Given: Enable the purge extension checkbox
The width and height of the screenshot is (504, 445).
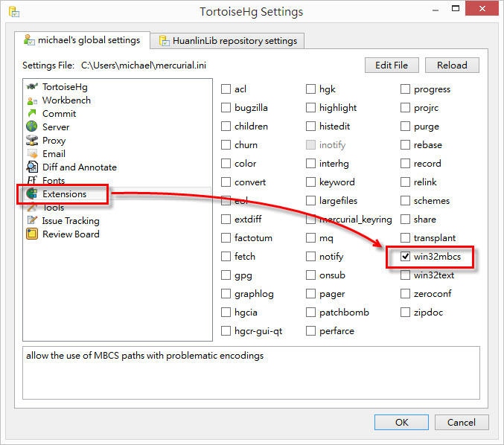Looking at the screenshot, I should coord(405,127).
